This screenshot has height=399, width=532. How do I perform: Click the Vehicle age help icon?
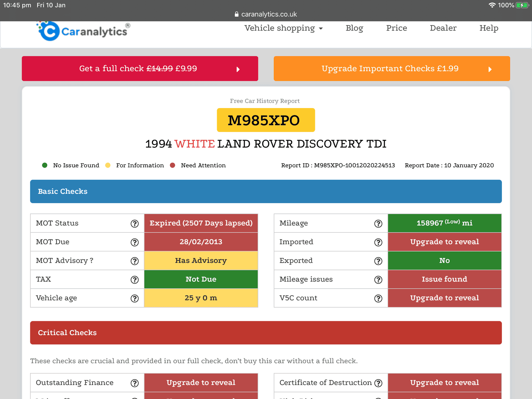(x=135, y=298)
